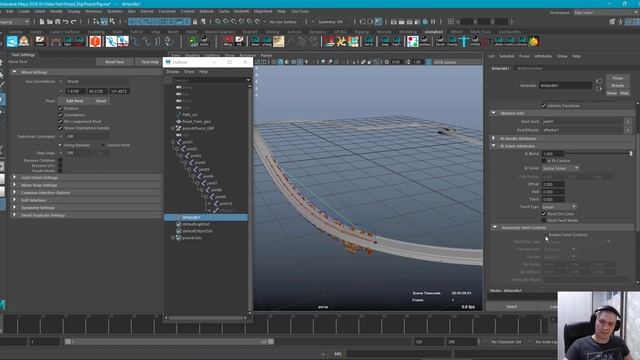Viewport: 640px width, 360px height.
Task: Expand Symmetry Settings section
Action: (15, 208)
